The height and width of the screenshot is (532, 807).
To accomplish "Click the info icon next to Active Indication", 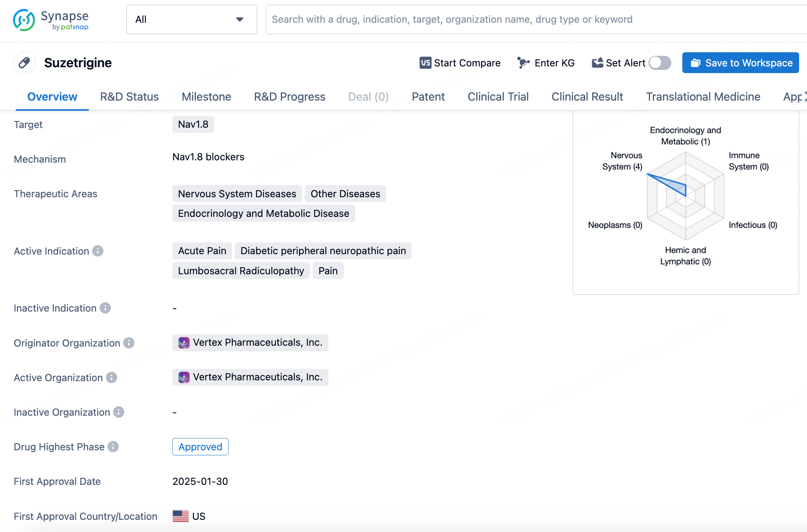I will (98, 251).
